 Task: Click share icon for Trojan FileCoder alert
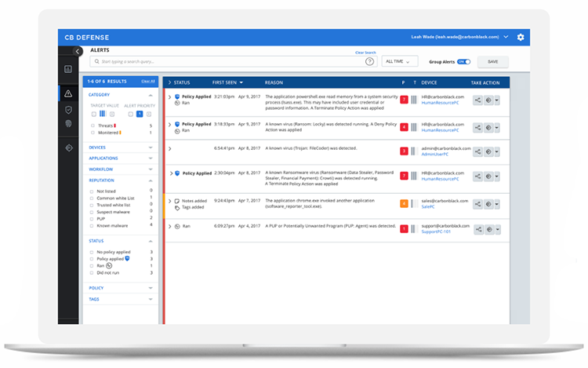pos(477,152)
